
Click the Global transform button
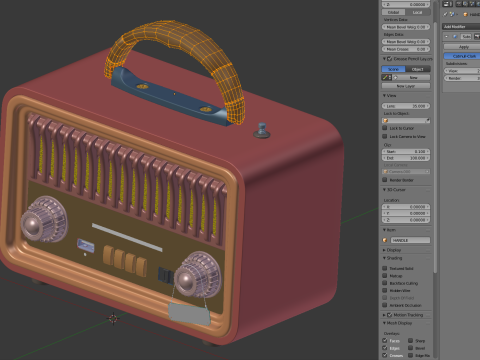[x=393, y=12]
